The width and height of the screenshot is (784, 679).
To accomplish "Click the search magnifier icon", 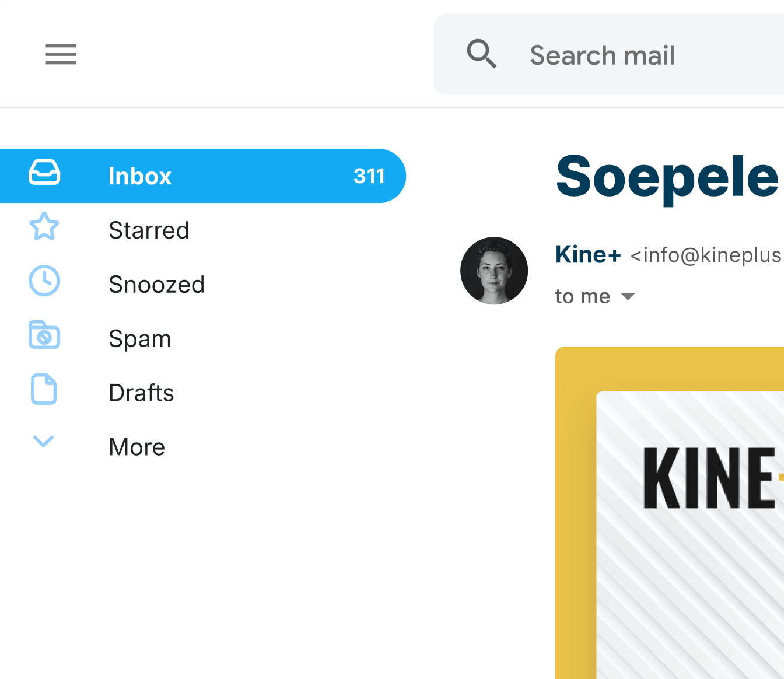I will (x=482, y=54).
